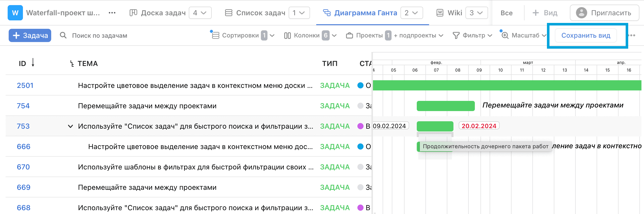This screenshot has height=214, width=644.
Task: Click the Сортировки list icon
Action: 216,35
